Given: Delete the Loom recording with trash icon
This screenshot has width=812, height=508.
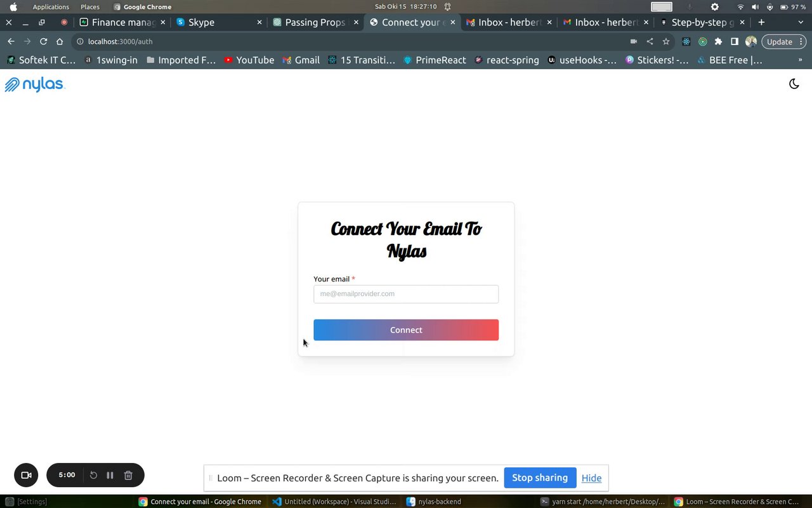Looking at the screenshot, I should coord(128,475).
